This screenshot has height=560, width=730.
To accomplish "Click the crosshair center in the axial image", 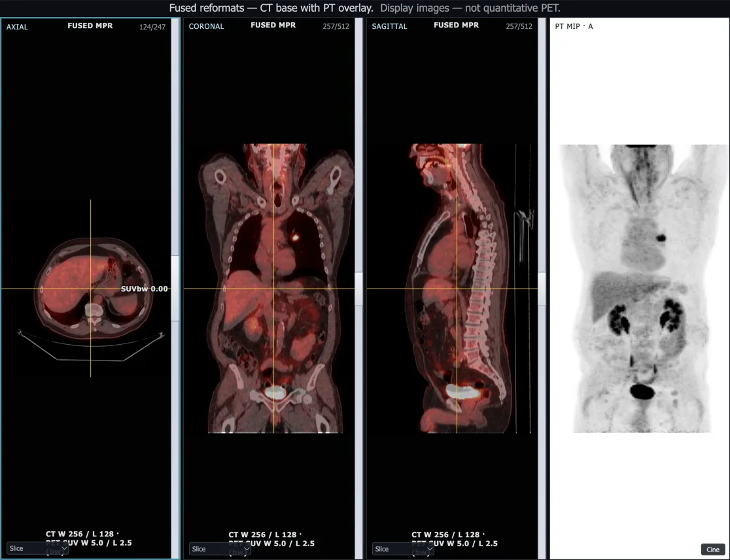I will click(x=90, y=289).
